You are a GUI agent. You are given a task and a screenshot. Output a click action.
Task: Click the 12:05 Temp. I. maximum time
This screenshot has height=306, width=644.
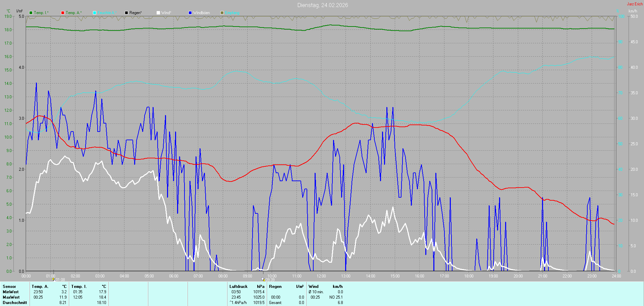[78, 297]
